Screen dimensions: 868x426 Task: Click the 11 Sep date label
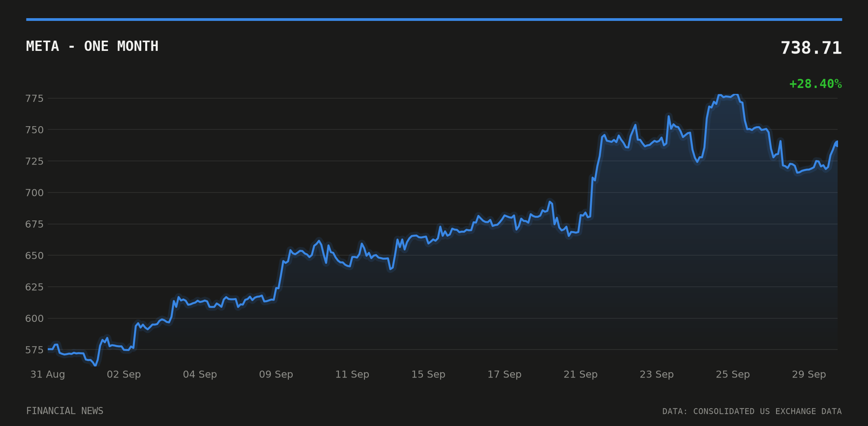tap(352, 374)
